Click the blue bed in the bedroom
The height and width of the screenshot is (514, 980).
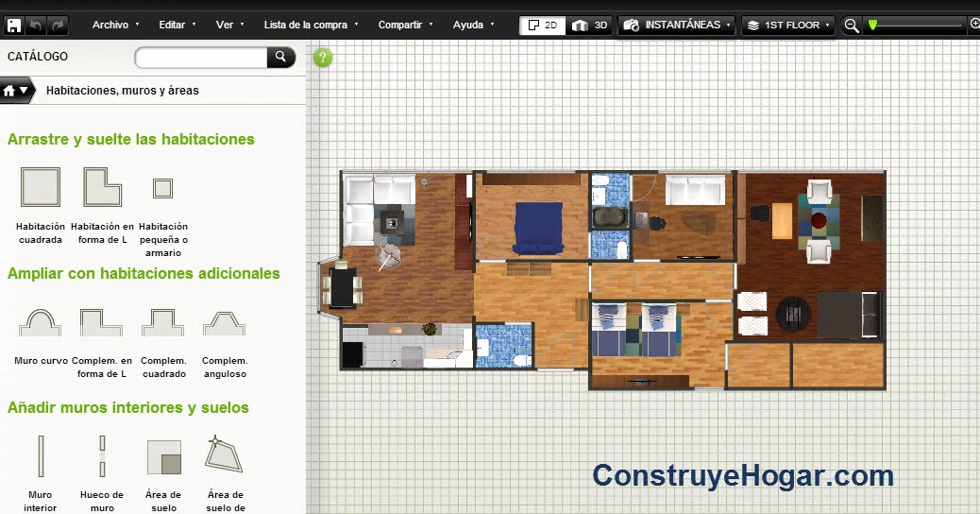point(538,229)
